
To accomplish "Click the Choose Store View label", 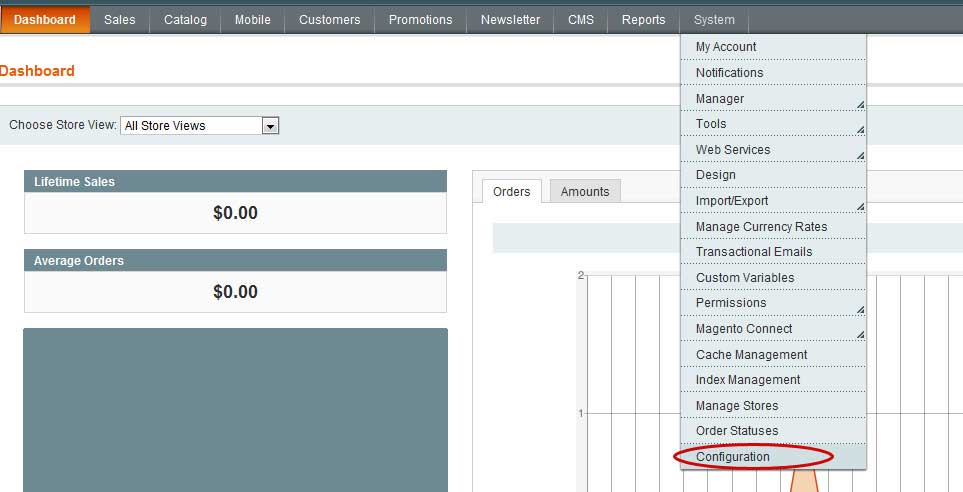I will pyautogui.click(x=63, y=125).
